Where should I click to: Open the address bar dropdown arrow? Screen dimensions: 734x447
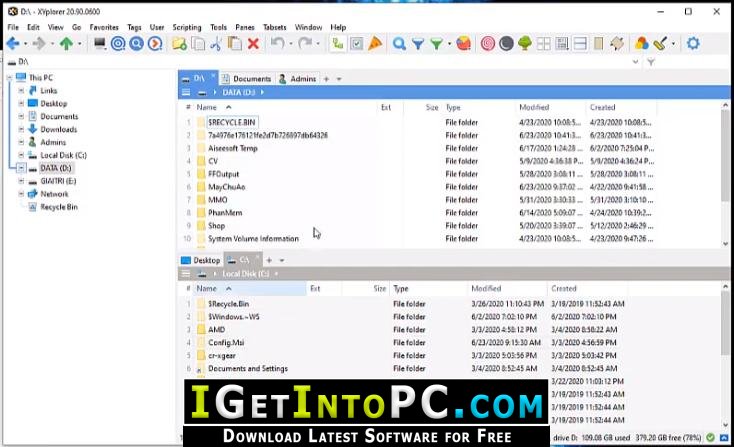(x=633, y=62)
